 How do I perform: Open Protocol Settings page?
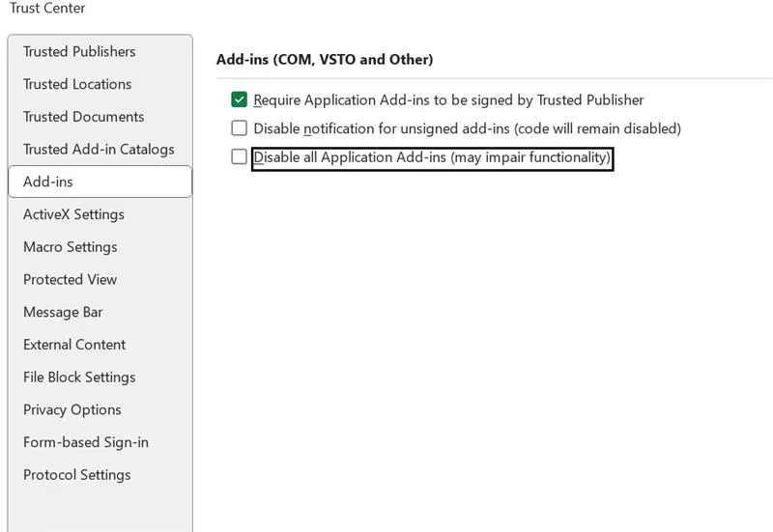[100, 474]
